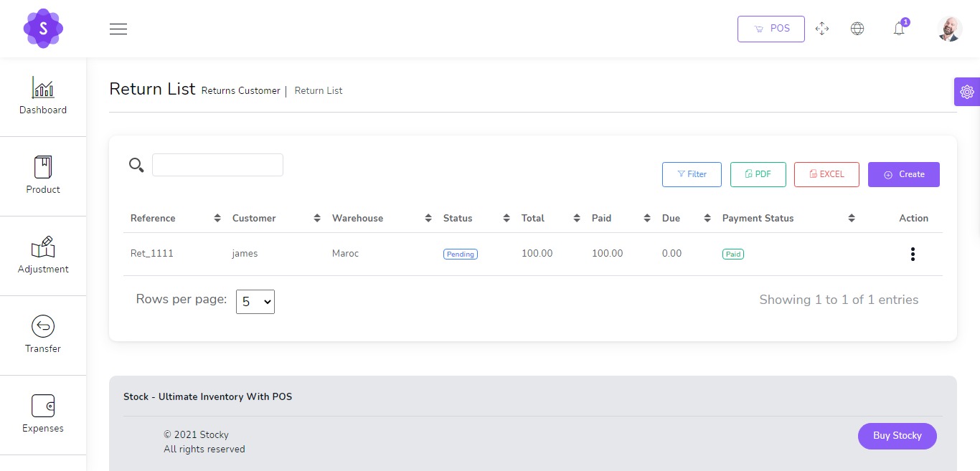Enter fullscreen mode with arrows icon

pos(822,29)
